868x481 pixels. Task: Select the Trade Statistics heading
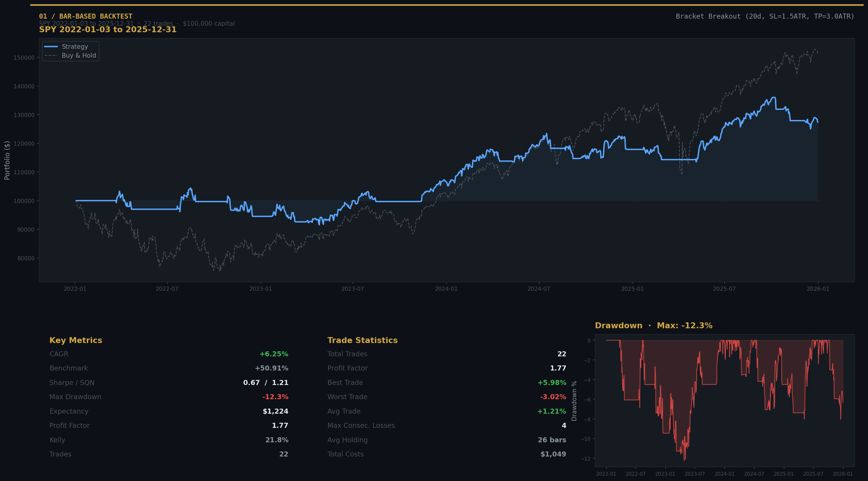(362, 340)
